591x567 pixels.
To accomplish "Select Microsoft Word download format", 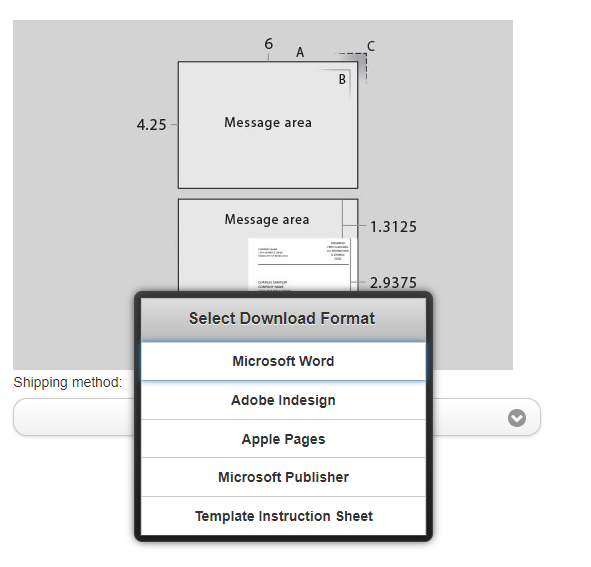I will 283,361.
